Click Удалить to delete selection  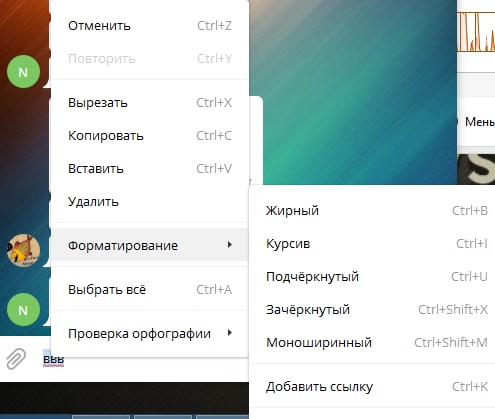click(x=150, y=202)
